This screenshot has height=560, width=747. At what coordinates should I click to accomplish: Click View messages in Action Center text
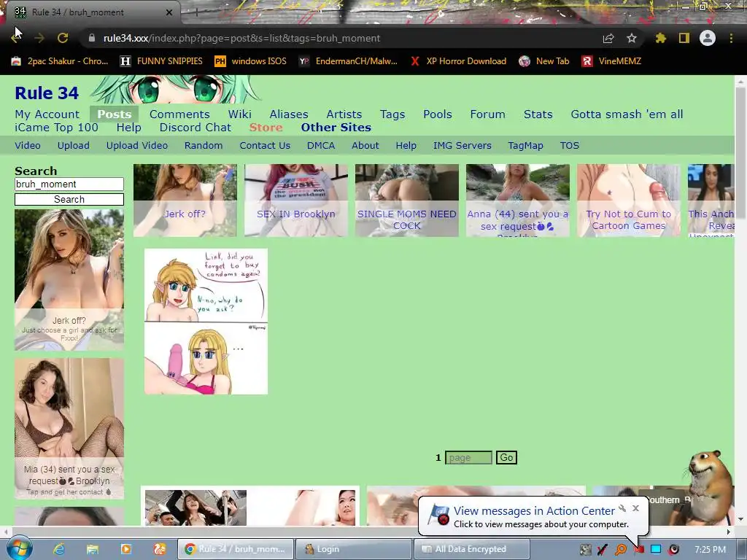tap(534, 511)
